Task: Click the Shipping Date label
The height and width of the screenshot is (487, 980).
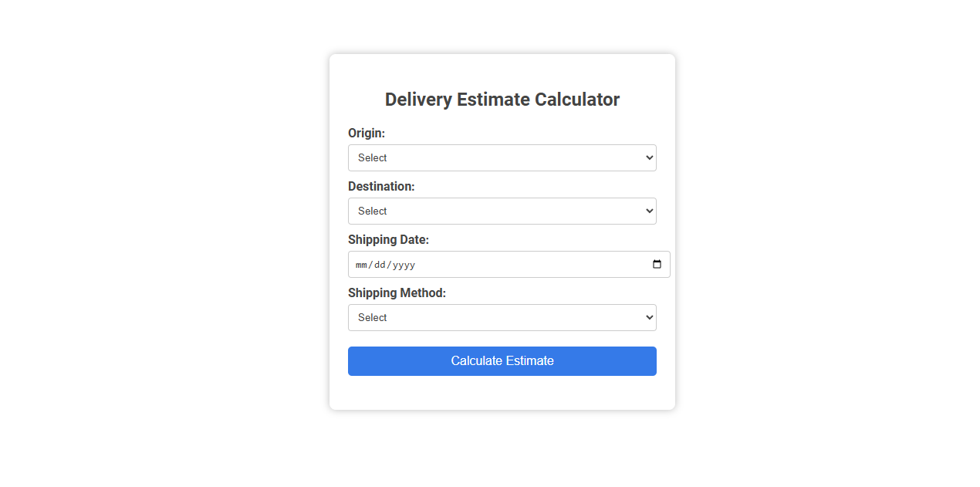Action: (388, 239)
